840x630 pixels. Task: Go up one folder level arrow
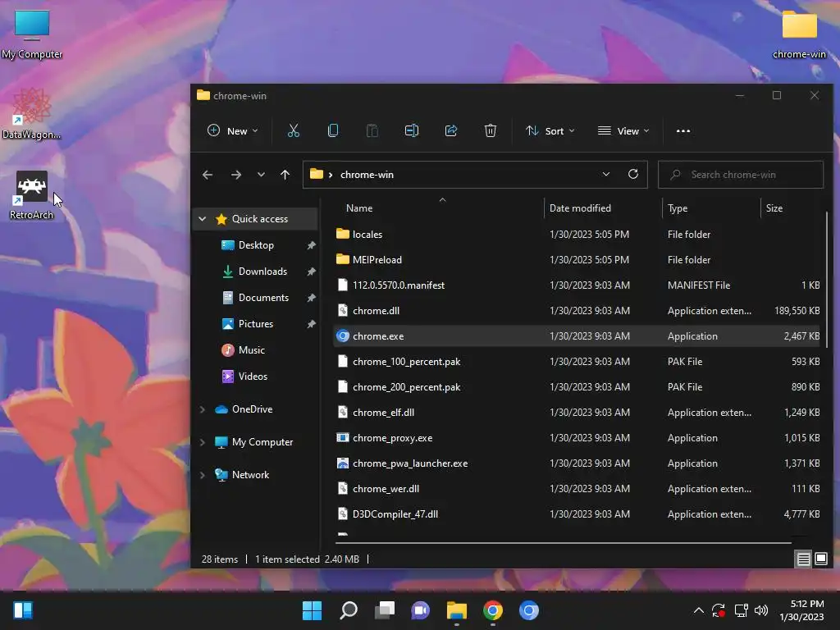[285, 175]
